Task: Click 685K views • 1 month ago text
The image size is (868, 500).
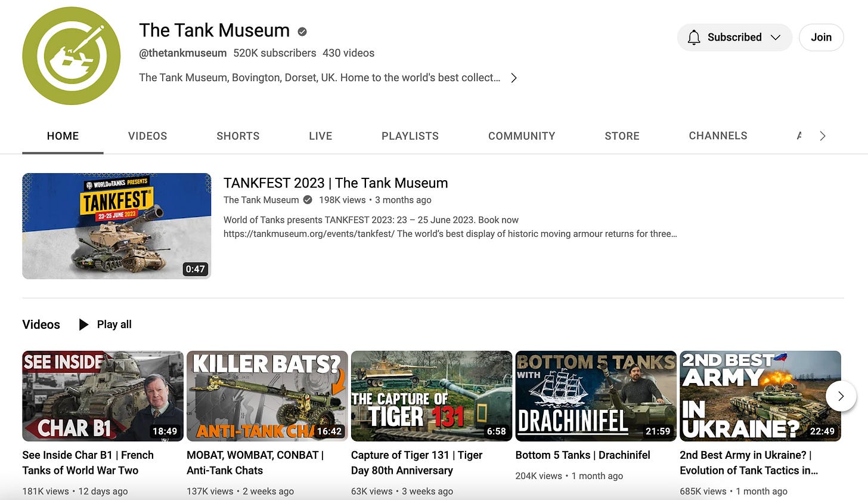Action: coord(734,492)
